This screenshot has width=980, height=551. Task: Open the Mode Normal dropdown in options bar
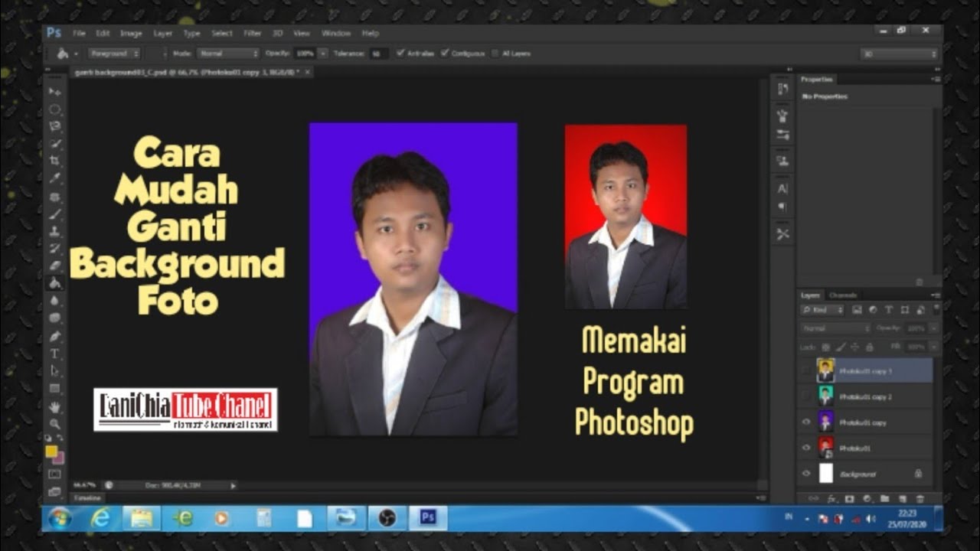point(227,54)
